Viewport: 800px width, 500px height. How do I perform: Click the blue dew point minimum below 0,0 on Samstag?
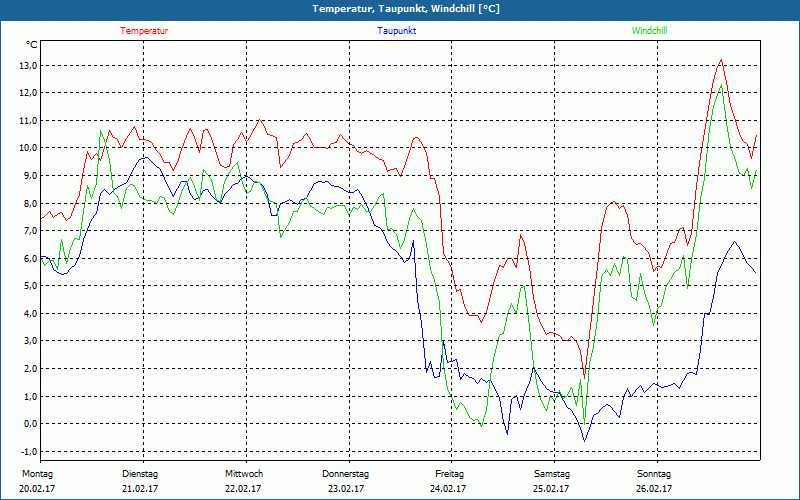pyautogui.click(x=585, y=440)
